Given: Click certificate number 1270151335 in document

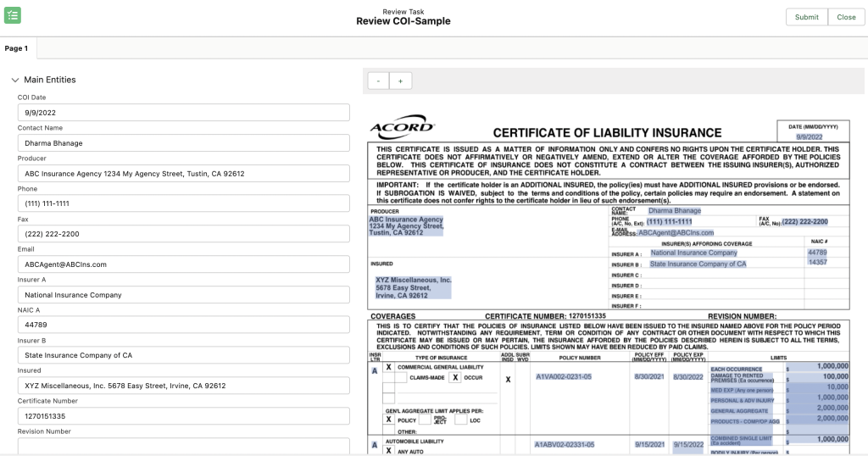Looking at the screenshot, I should tap(587, 316).
